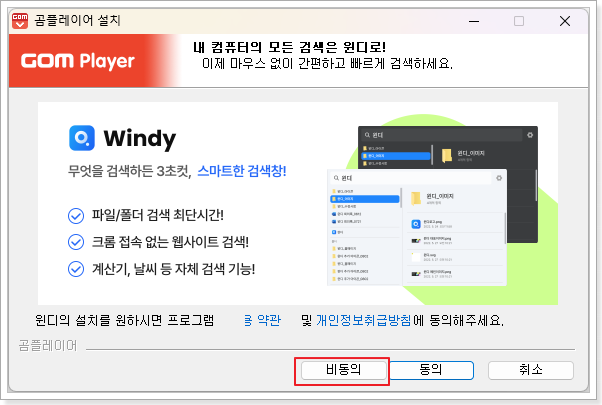Minimize the 곰플레이어 설치 window

click(x=474, y=21)
